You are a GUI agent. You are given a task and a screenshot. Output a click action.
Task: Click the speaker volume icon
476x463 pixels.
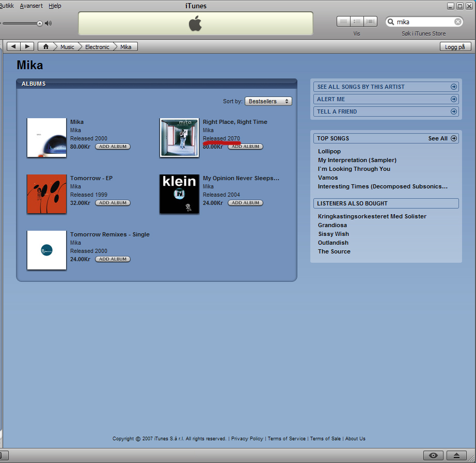[x=48, y=23]
